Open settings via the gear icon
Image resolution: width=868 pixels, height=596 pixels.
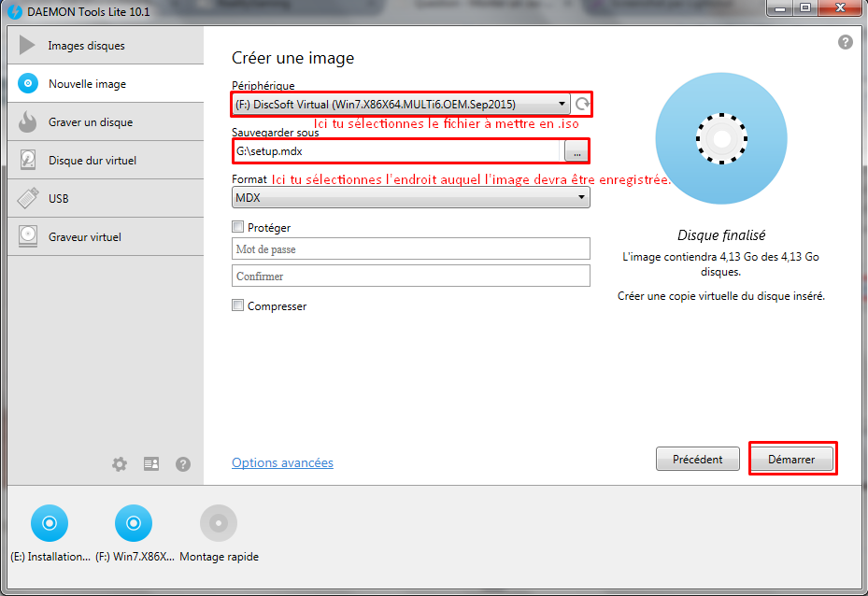[x=120, y=463]
